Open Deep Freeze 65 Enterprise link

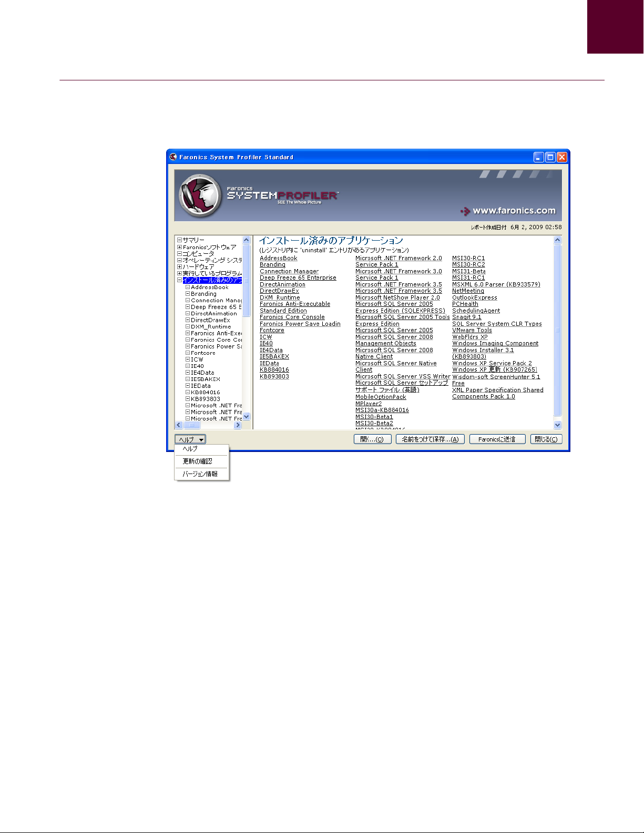(298, 278)
